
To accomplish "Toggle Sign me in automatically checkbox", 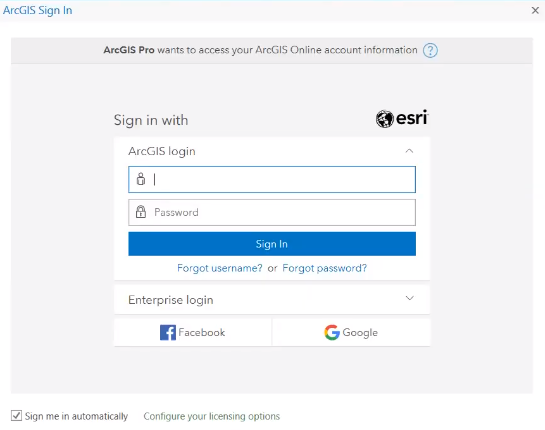I will [16, 415].
